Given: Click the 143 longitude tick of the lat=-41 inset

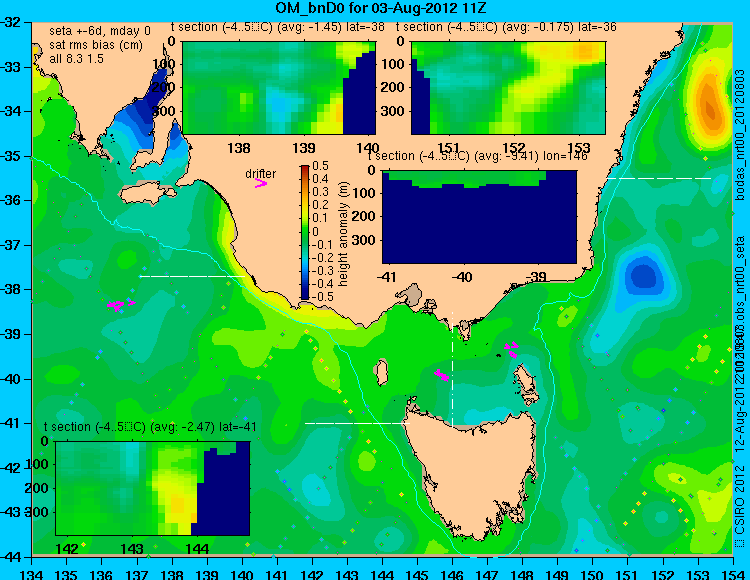Looking at the screenshot, I should [132, 548].
